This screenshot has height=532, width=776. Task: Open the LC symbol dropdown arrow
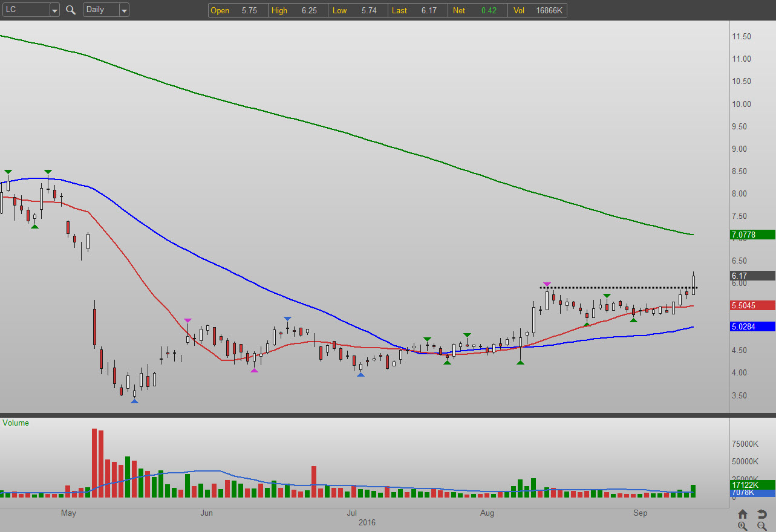coord(54,10)
